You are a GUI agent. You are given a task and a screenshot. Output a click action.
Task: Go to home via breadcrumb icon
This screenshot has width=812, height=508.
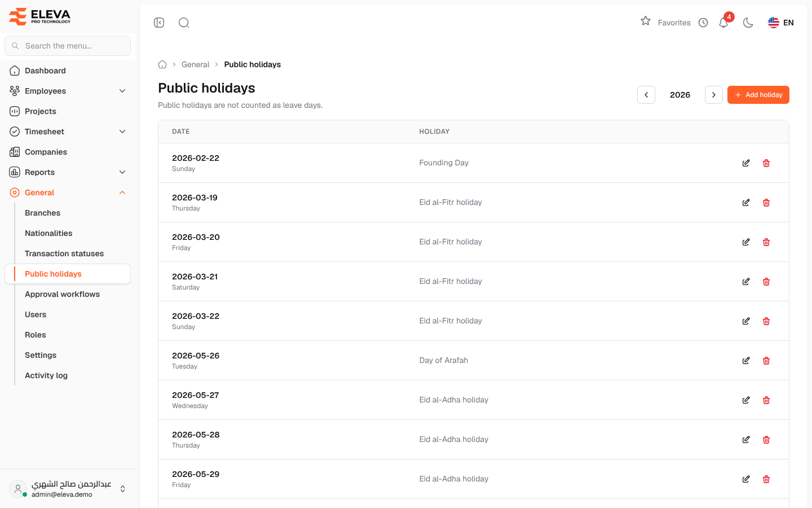click(x=162, y=64)
